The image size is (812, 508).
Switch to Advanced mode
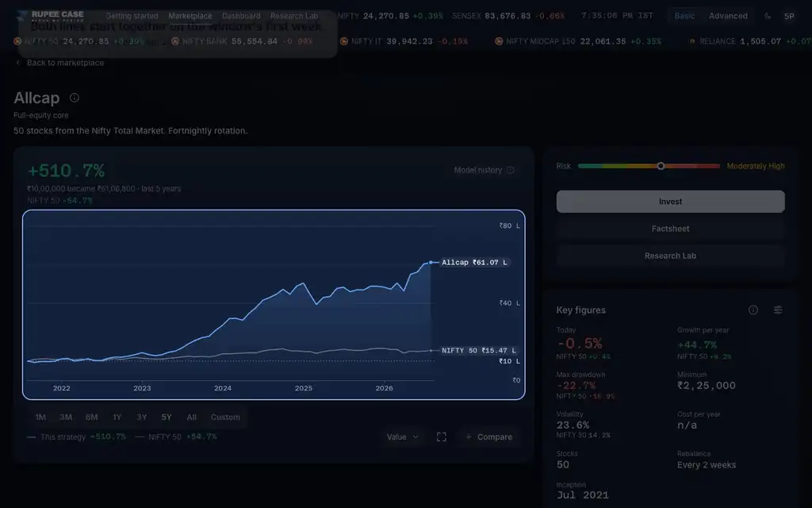(x=728, y=16)
